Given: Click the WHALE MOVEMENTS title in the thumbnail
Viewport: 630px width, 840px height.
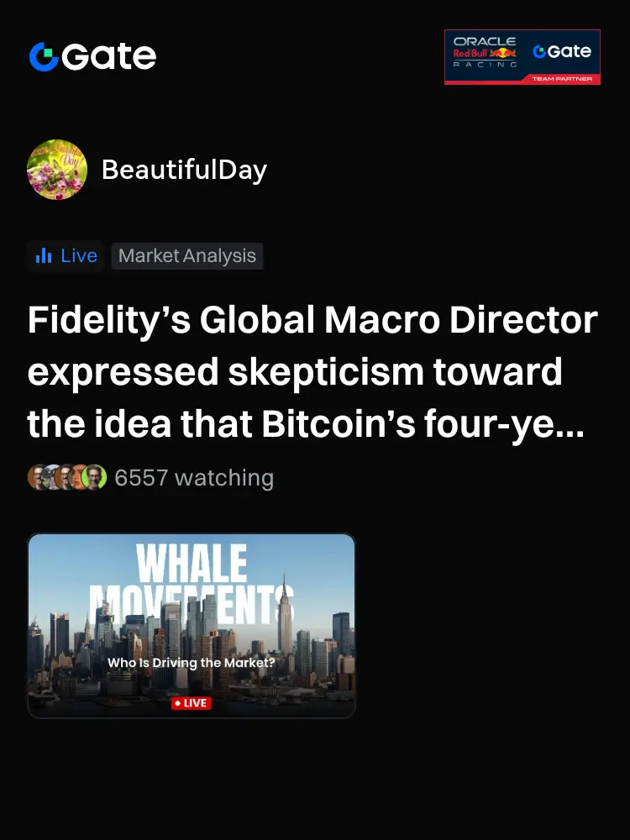Looking at the screenshot, I should (192, 580).
